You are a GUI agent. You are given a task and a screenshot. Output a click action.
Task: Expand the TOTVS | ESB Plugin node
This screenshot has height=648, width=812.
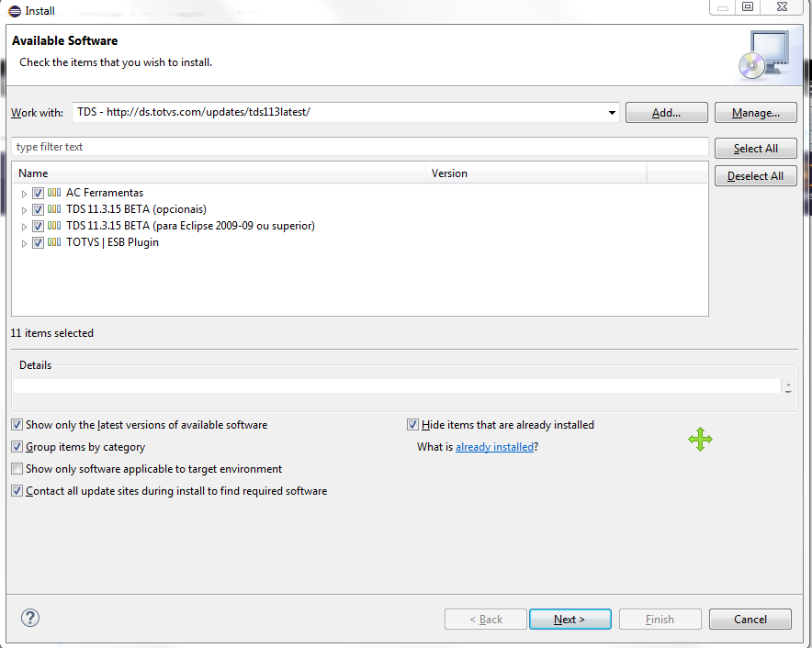[24, 243]
